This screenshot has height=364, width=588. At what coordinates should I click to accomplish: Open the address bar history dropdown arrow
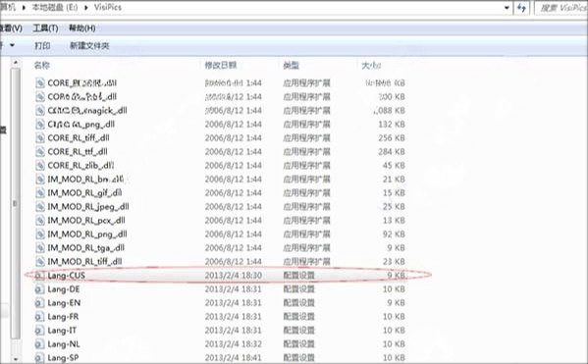tap(507, 8)
